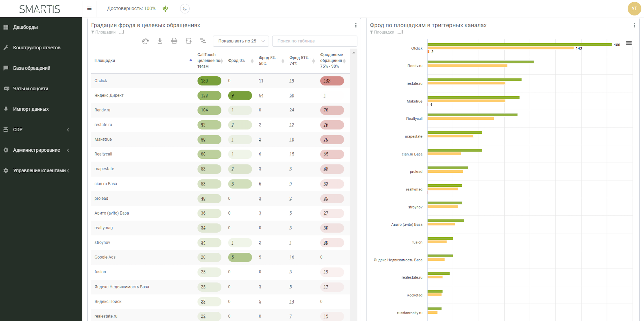Click the hierarchy tree view icon
This screenshot has width=644, height=321.
click(x=203, y=41)
